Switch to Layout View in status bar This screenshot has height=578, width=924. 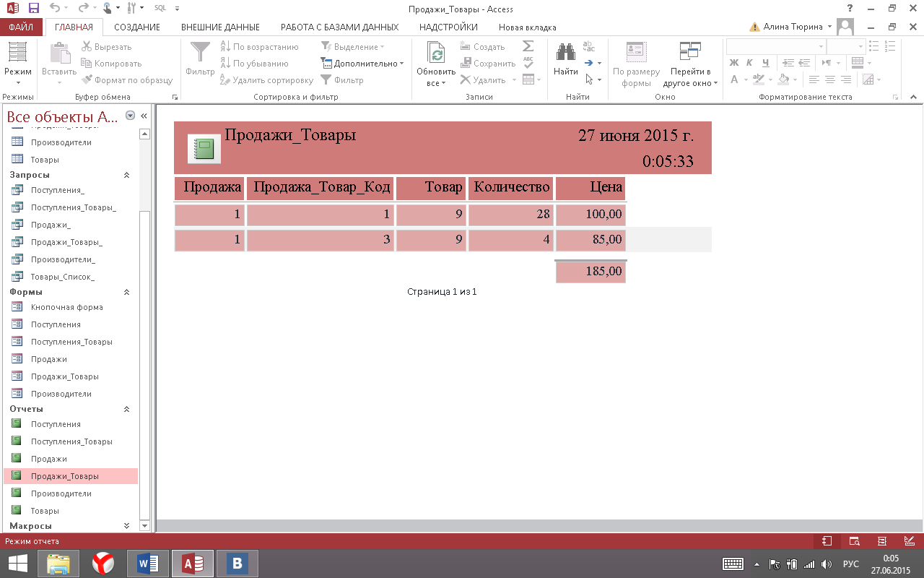pyautogui.click(x=881, y=540)
